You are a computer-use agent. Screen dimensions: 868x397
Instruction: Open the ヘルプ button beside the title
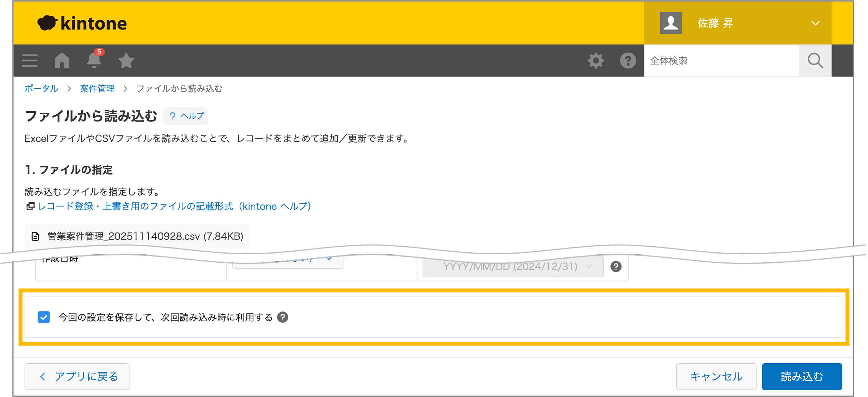pyautogui.click(x=186, y=116)
